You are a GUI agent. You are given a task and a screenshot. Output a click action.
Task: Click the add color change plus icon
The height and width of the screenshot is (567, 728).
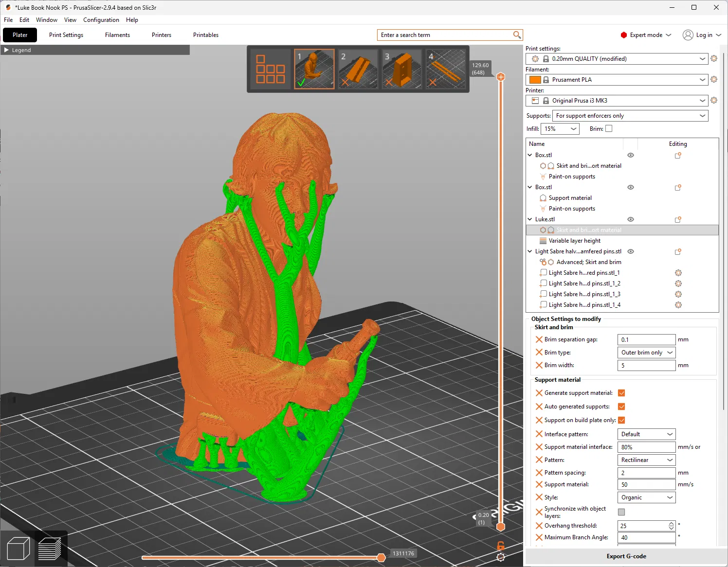(x=501, y=77)
